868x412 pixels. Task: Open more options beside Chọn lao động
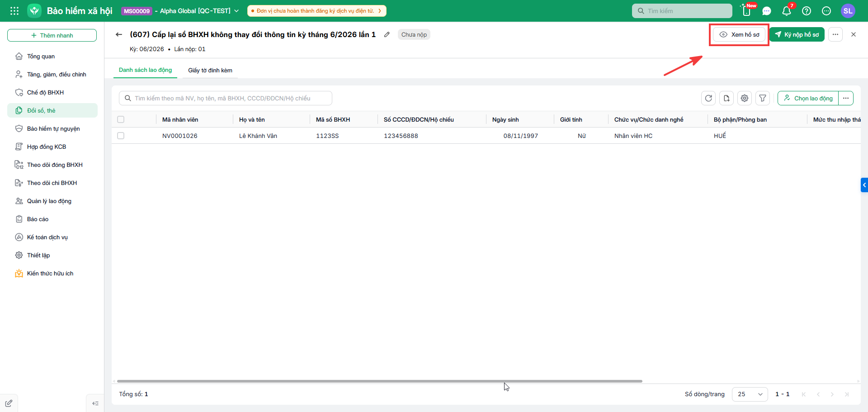[846, 98]
